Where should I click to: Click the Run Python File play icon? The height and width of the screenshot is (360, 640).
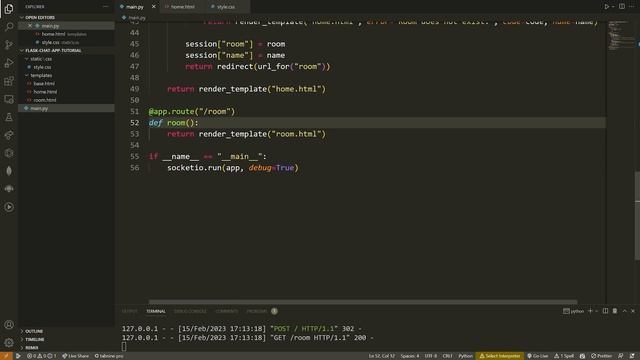point(607,7)
